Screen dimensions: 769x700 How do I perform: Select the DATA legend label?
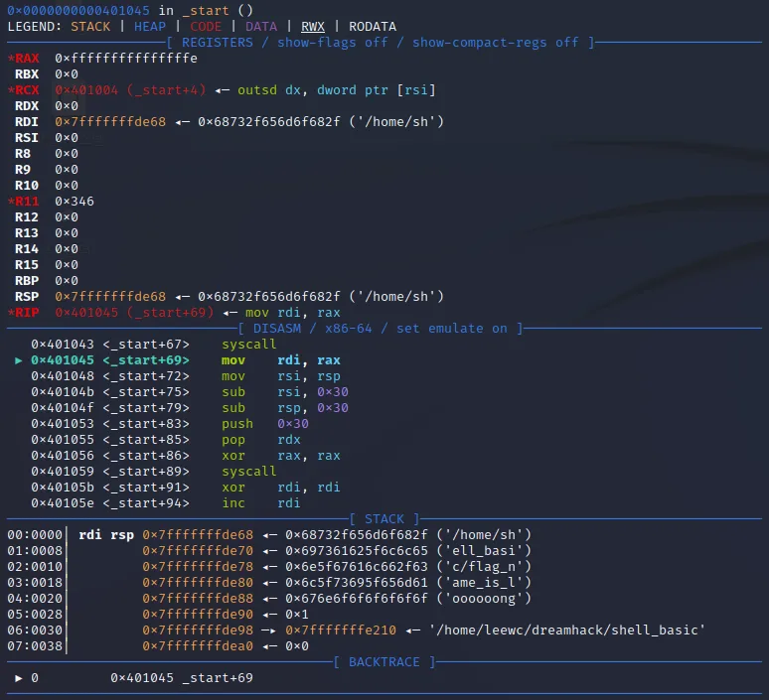coord(261,27)
